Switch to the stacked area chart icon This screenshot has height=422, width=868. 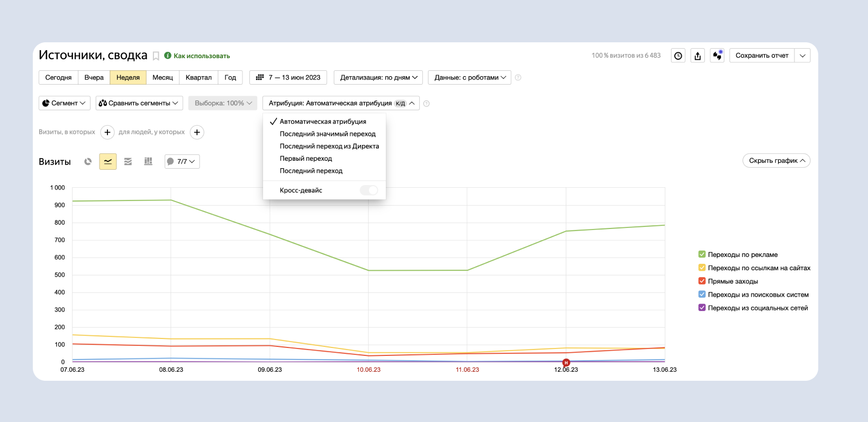coord(128,161)
